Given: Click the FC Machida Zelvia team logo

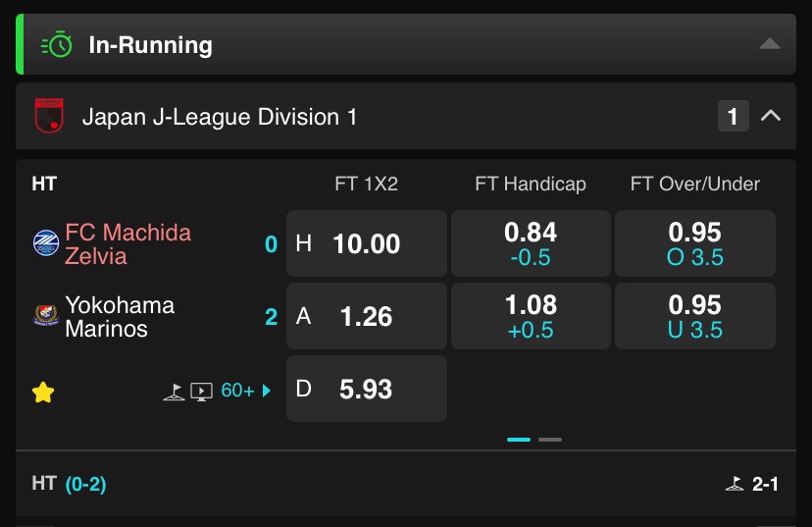Looking at the screenshot, I should 46,243.
